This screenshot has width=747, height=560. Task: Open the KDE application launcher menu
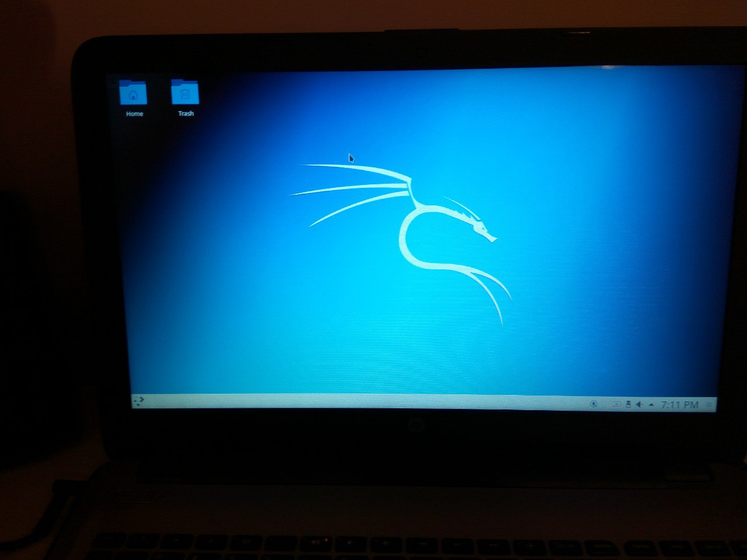coord(138,401)
